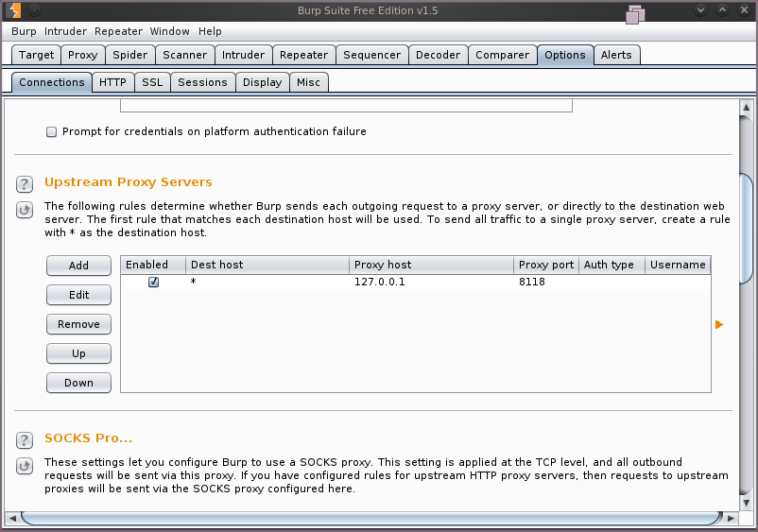Sort by Proxy host column header
Screen dimensions: 758x532
point(431,265)
